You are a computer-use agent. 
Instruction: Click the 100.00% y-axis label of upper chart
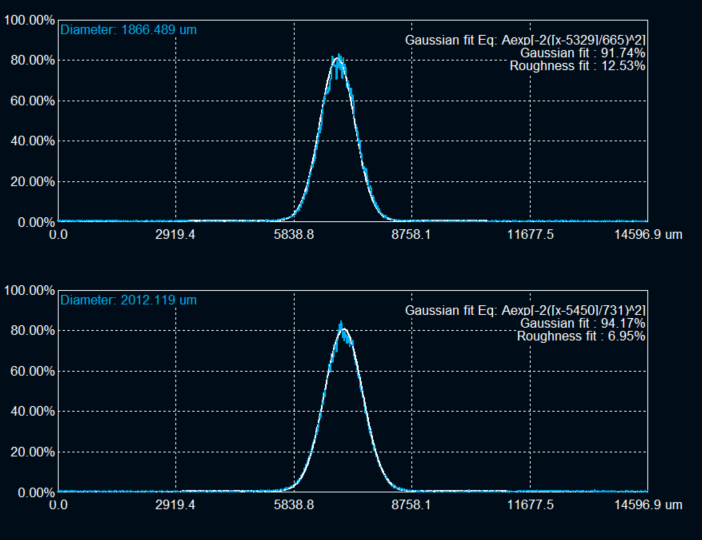coord(28,20)
